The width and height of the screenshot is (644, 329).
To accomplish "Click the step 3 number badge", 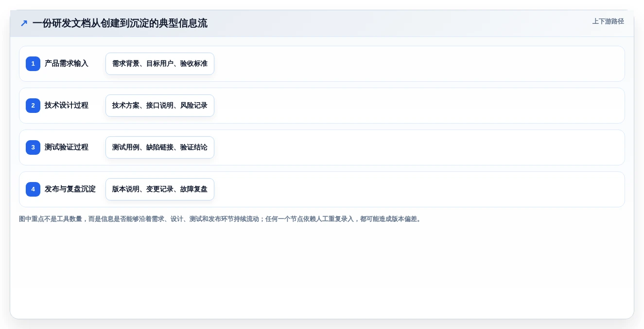I will tap(33, 147).
